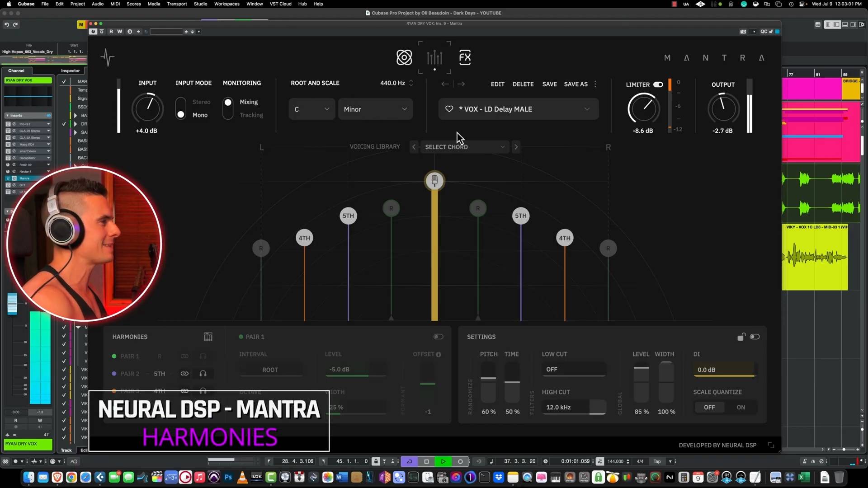
Task: Open the harmonies keyboard/MIDI icon
Action: coord(208,337)
